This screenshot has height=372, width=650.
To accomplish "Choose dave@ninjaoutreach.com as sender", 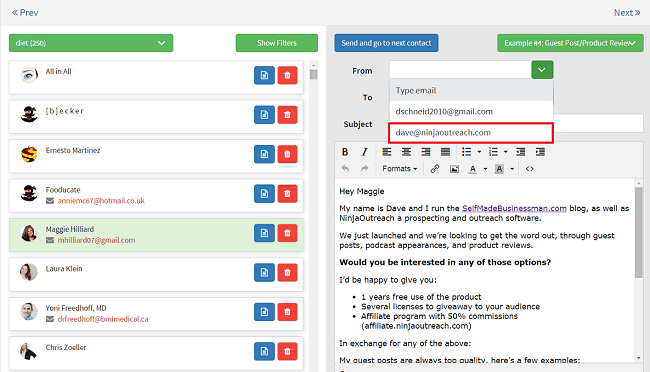I will click(x=471, y=133).
